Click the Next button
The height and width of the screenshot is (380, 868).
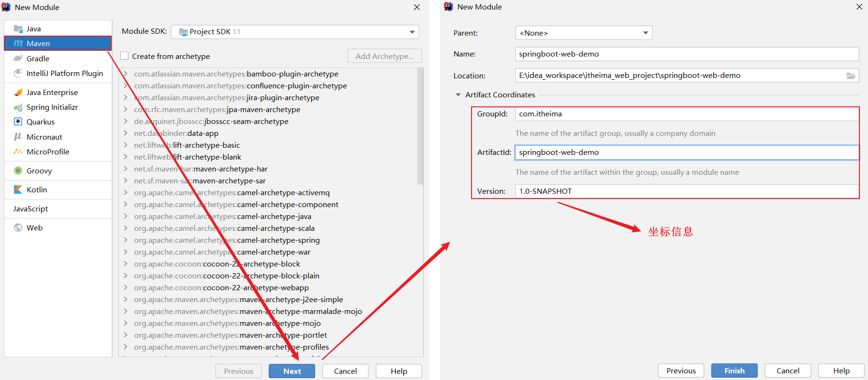(x=292, y=371)
